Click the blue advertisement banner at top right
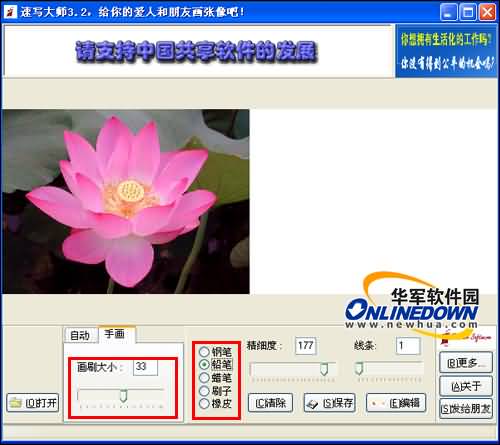Viewport: 500px width, 445px height. pos(446,51)
